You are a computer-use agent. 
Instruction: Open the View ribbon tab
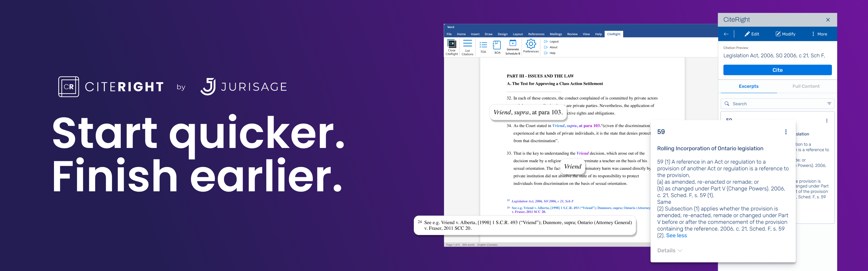coord(586,34)
